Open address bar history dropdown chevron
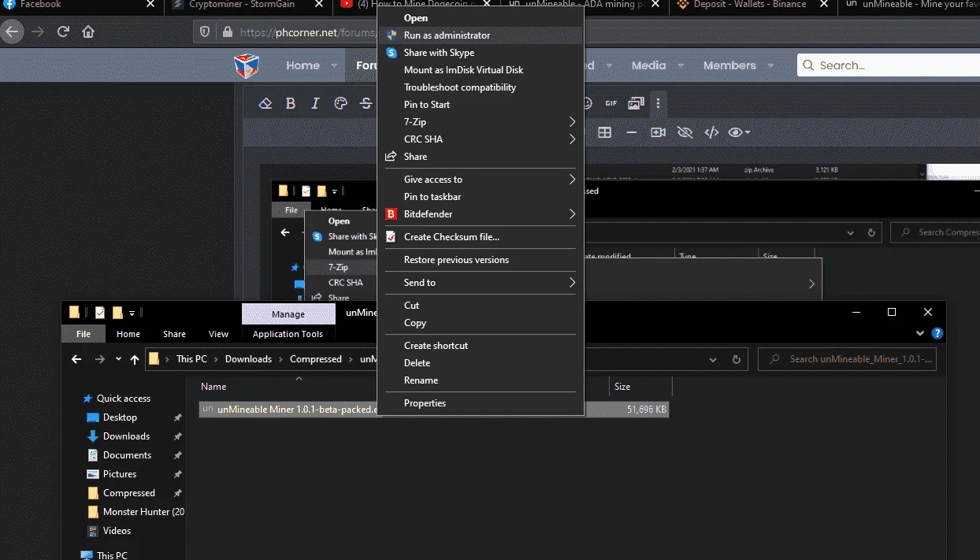980x560 pixels. (x=713, y=359)
